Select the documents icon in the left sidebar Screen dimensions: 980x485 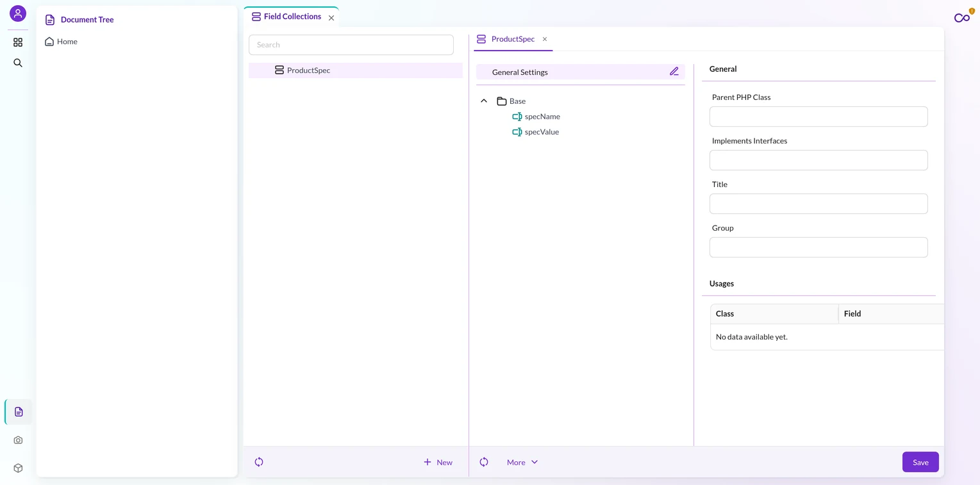[x=19, y=412]
